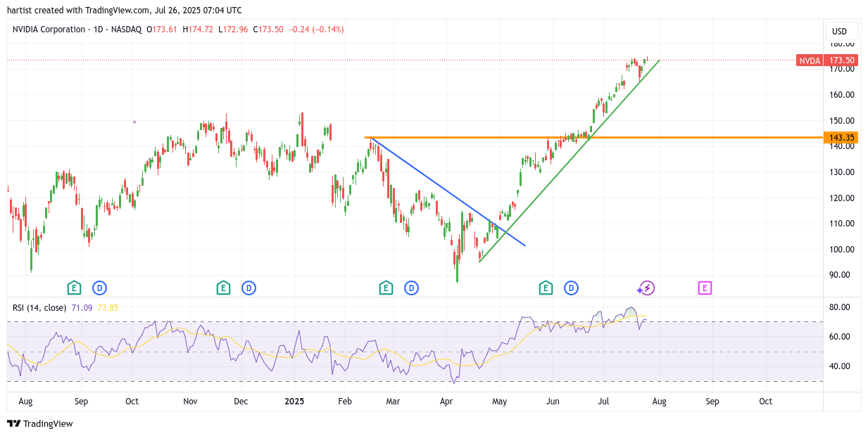Click the green E earnings marker before Mar

pyautogui.click(x=386, y=288)
